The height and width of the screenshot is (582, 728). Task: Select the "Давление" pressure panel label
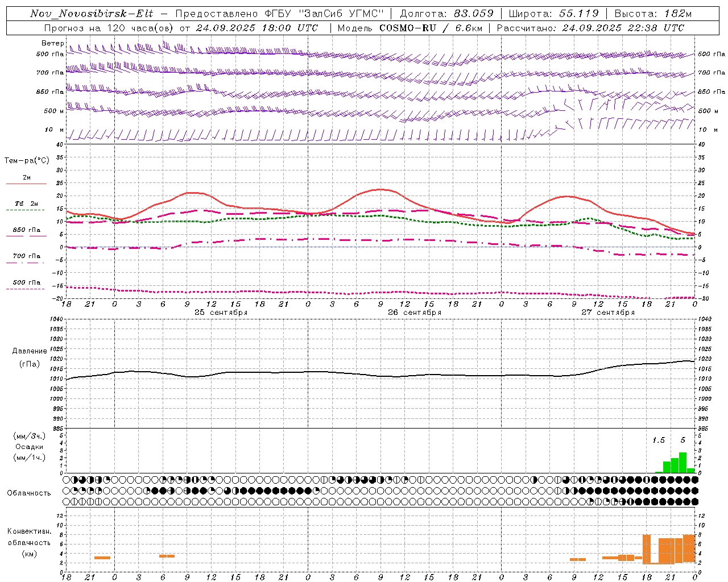(x=30, y=351)
